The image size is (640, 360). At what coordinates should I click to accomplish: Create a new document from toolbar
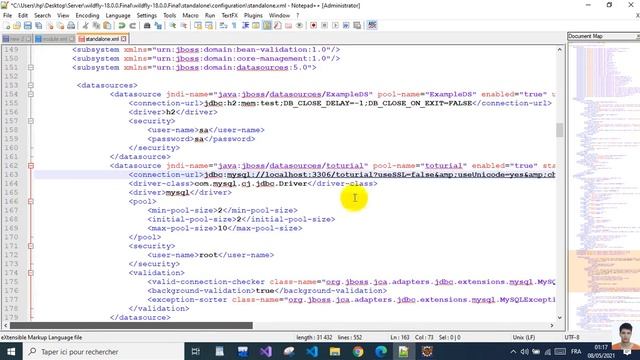7,25
